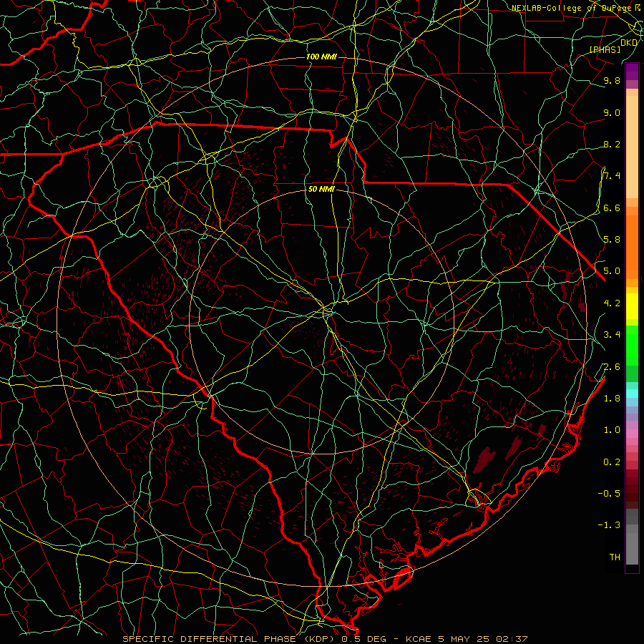Click the 100 NMI range ring label
The image size is (644, 644).
click(321, 57)
